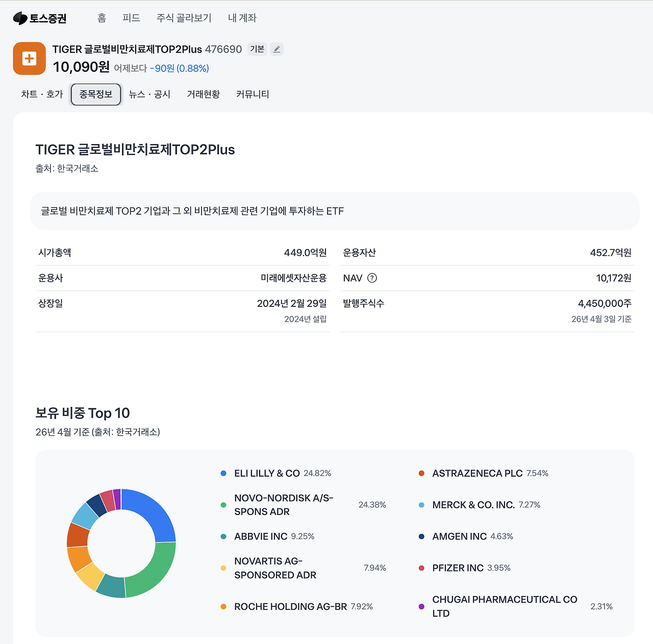Click the orange dot beside ROCHE HOLDING
The image size is (653, 644).
click(x=223, y=607)
